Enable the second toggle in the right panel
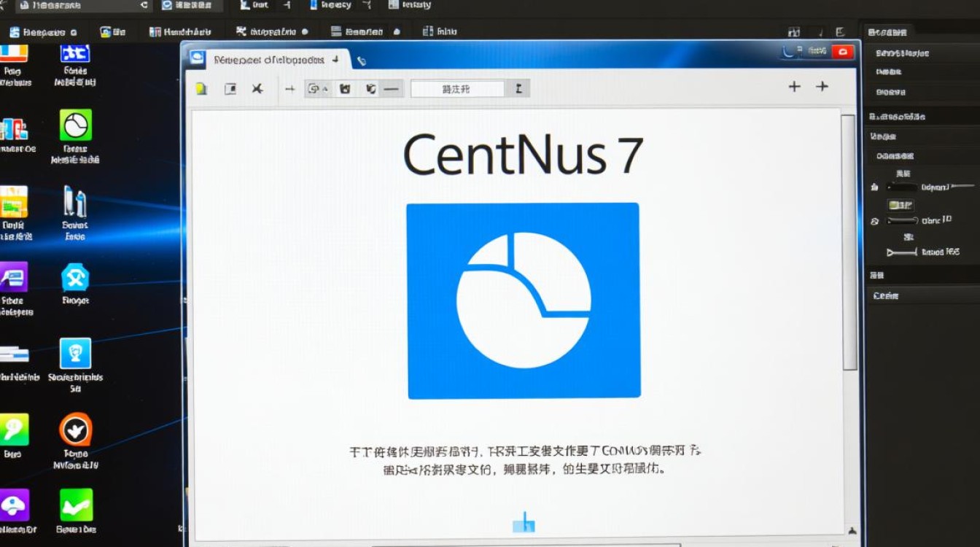The image size is (980, 547). click(902, 220)
